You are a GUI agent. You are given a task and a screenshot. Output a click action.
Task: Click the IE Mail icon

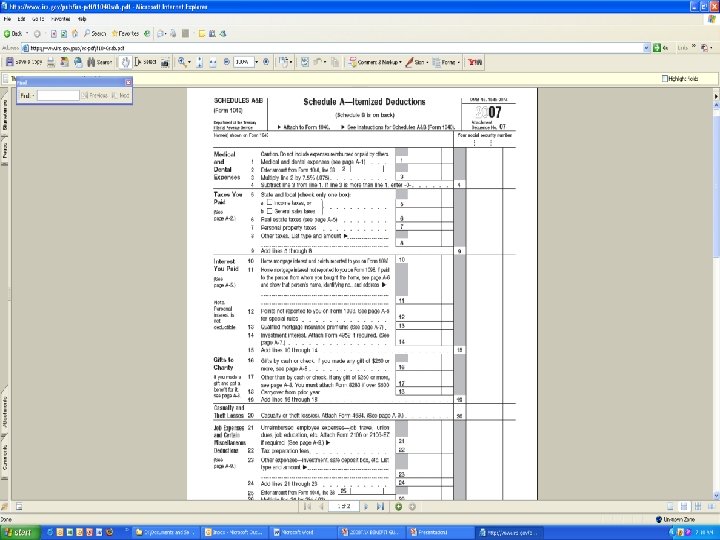[x=161, y=34]
